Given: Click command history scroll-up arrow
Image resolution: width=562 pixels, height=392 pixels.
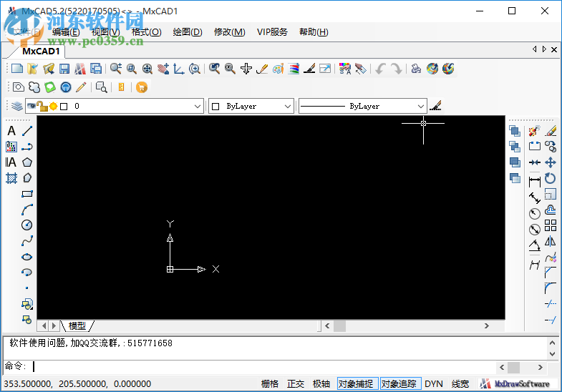Looking at the screenshot, I should [x=552, y=343].
